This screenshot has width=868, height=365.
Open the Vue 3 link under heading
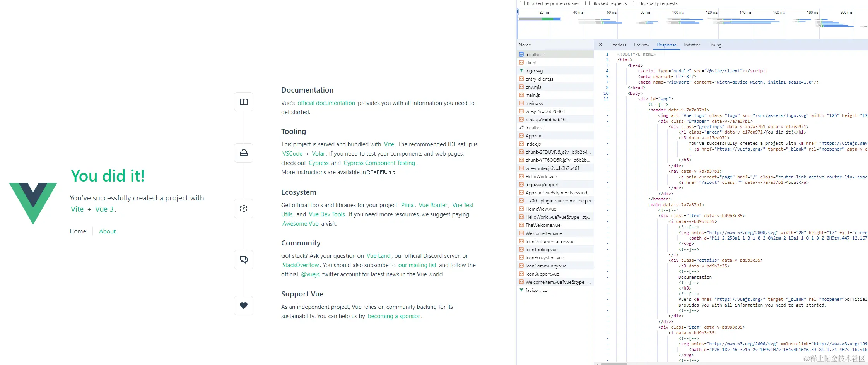click(104, 209)
